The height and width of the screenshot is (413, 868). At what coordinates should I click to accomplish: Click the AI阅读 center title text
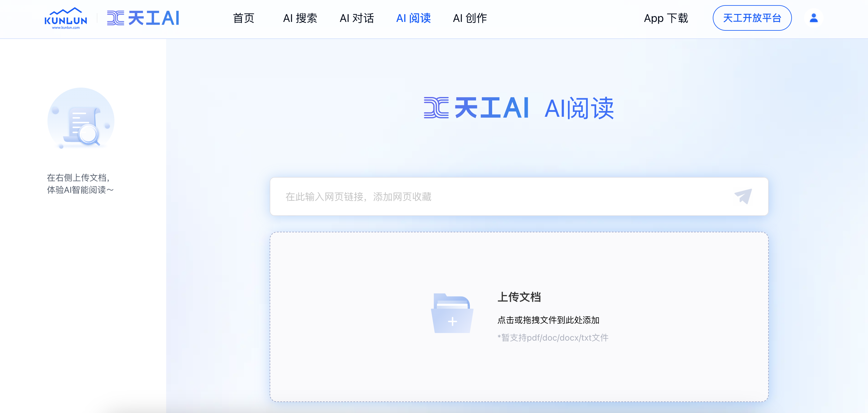tap(579, 108)
